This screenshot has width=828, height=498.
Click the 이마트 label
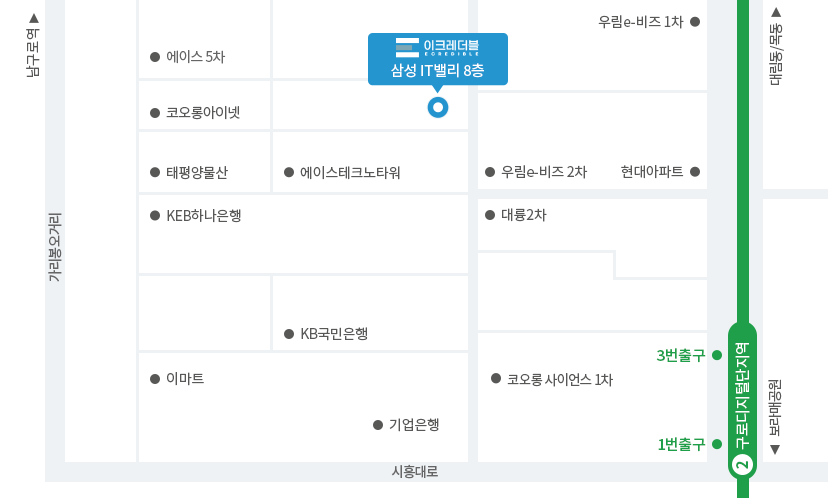click(185, 379)
